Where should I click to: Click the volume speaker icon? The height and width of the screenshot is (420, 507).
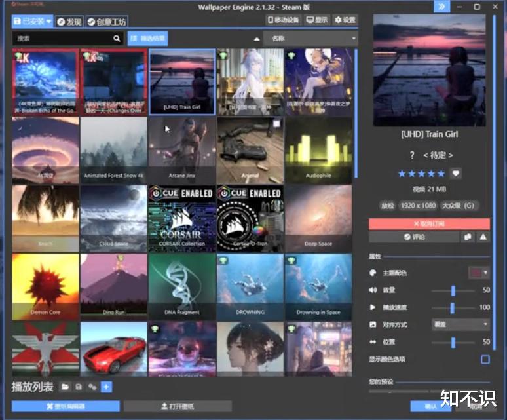373,290
